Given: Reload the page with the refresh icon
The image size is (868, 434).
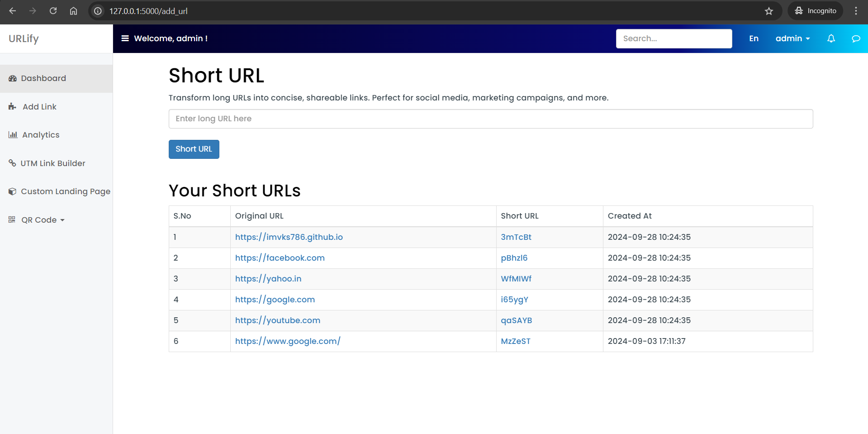Looking at the screenshot, I should [53, 11].
